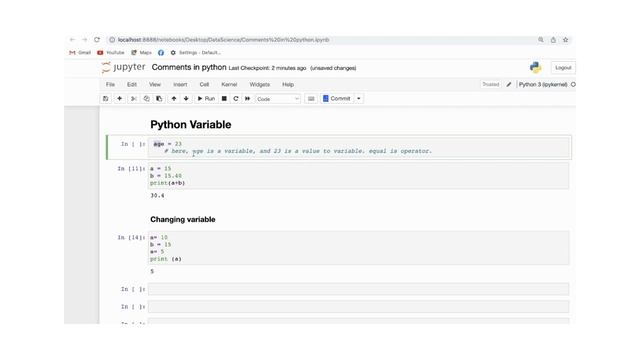Screen dimensions: 640x360
Task: Open the View menu
Action: coord(155,84)
